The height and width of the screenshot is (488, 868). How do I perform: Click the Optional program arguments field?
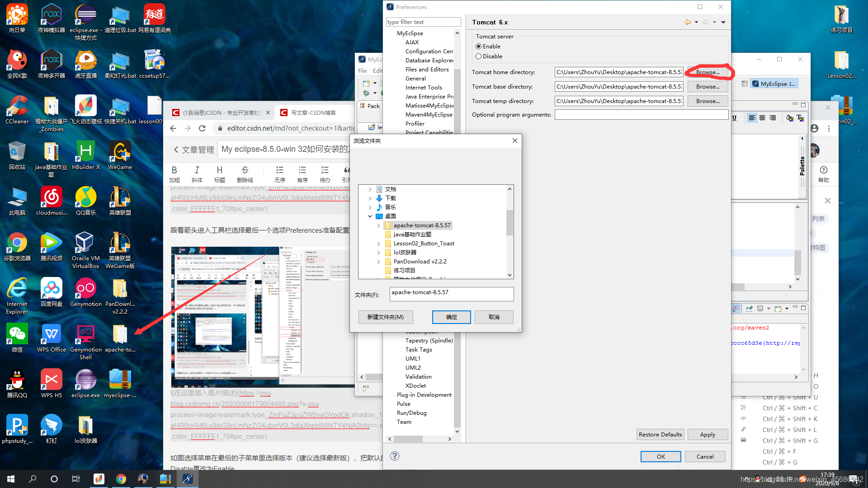[641, 115]
